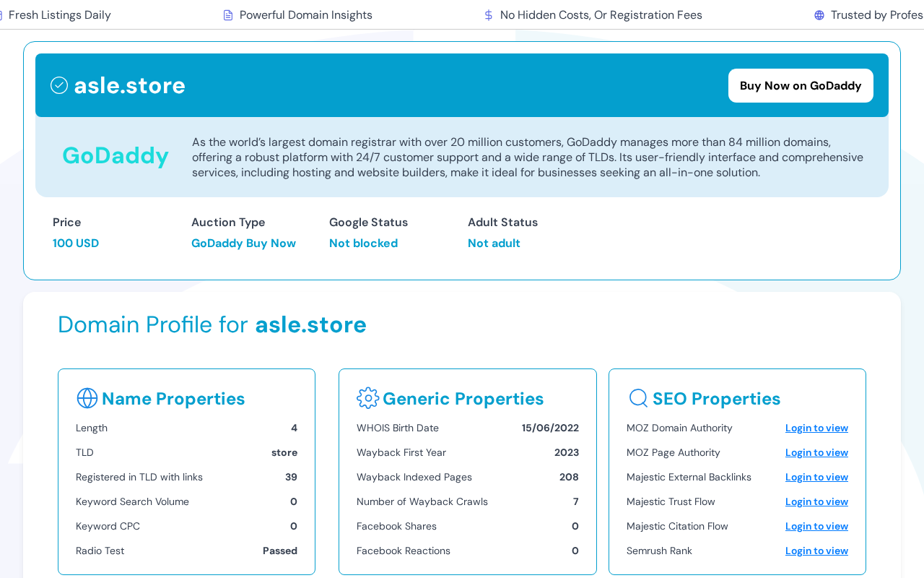Click the Domain Profile for asle.store heading
This screenshot has width=924, height=578.
pos(212,324)
